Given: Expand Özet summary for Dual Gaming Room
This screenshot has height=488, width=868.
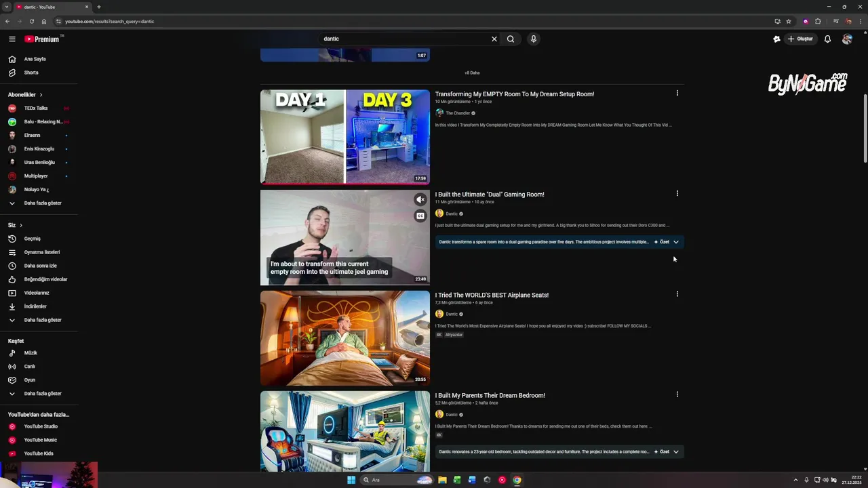Looking at the screenshot, I should (x=667, y=242).
